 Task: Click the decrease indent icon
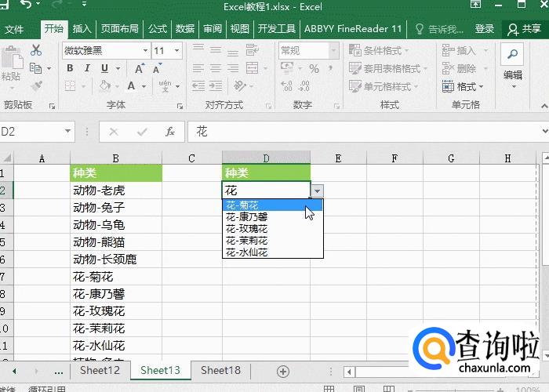point(198,86)
